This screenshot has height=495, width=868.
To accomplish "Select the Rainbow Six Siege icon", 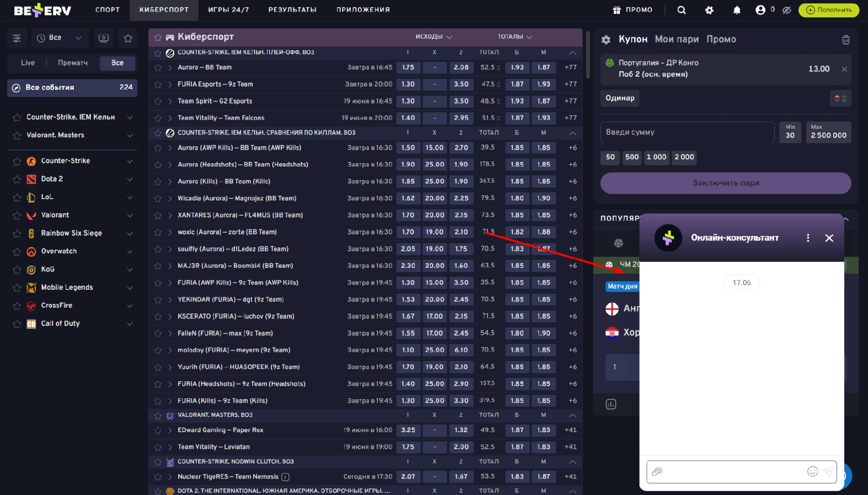I will 31,233.
